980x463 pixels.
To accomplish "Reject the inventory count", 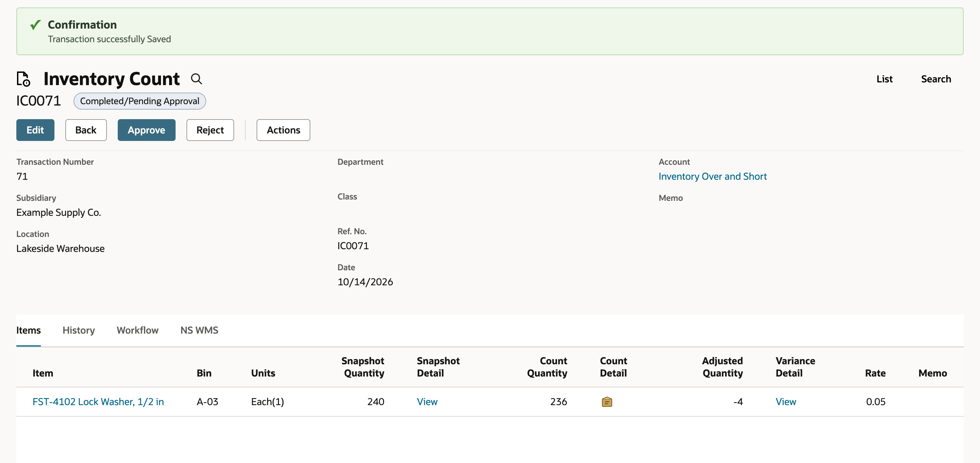I will point(210,130).
